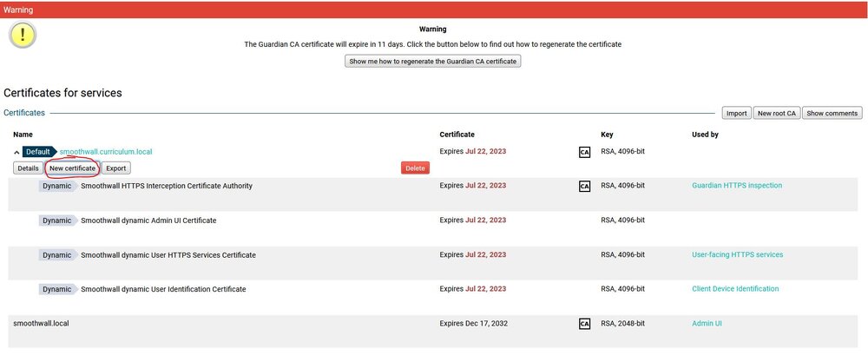Click the Name column header
868x362 pixels.
click(x=23, y=135)
